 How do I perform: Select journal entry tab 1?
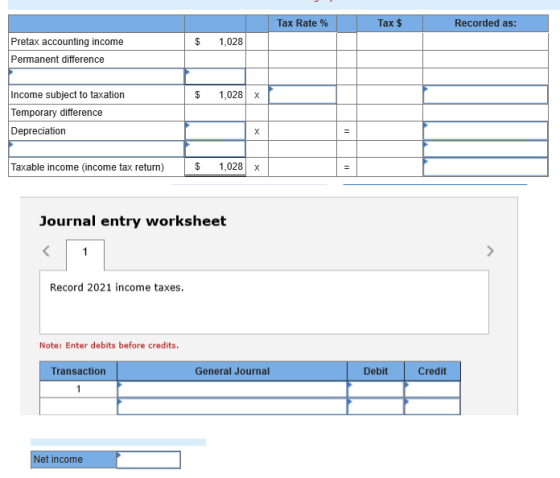(85, 254)
